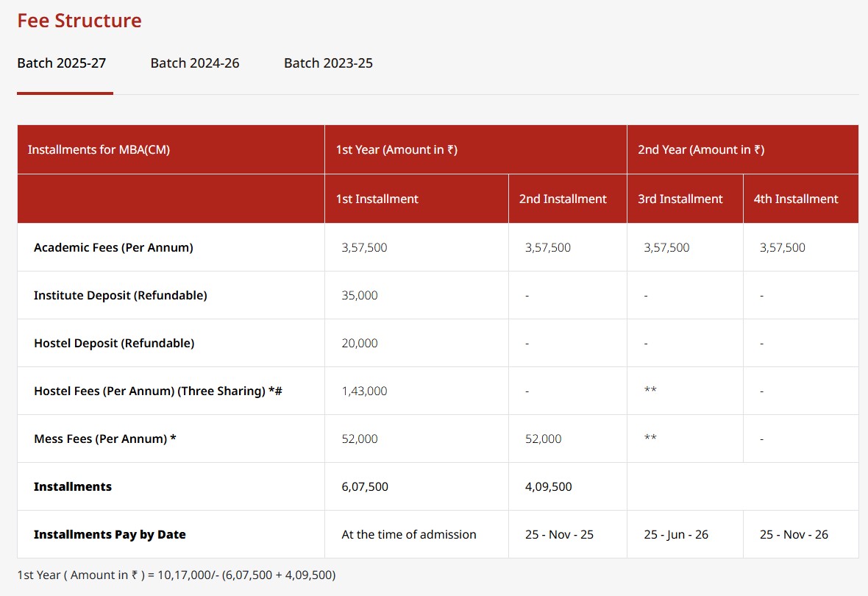Screen dimensions: 868x596
Task: Select the 25 - Nov - 26 pay date cell
Action: [x=794, y=534]
